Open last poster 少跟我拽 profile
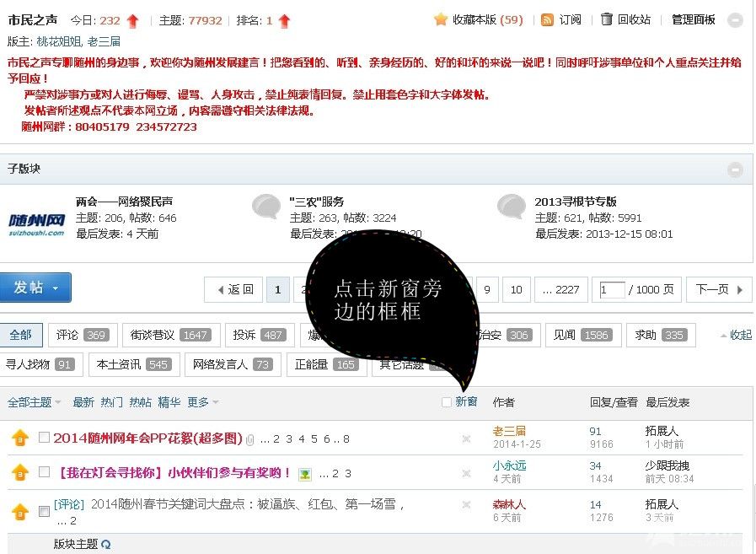This screenshot has height=554, width=756. coord(668,465)
